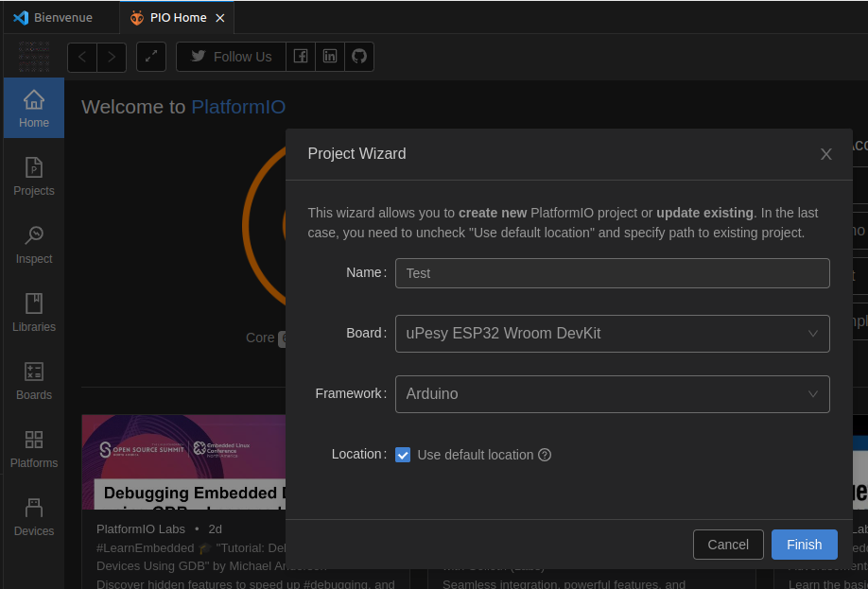Click the help icon next to default location
This screenshot has height=589, width=868.
click(x=545, y=455)
